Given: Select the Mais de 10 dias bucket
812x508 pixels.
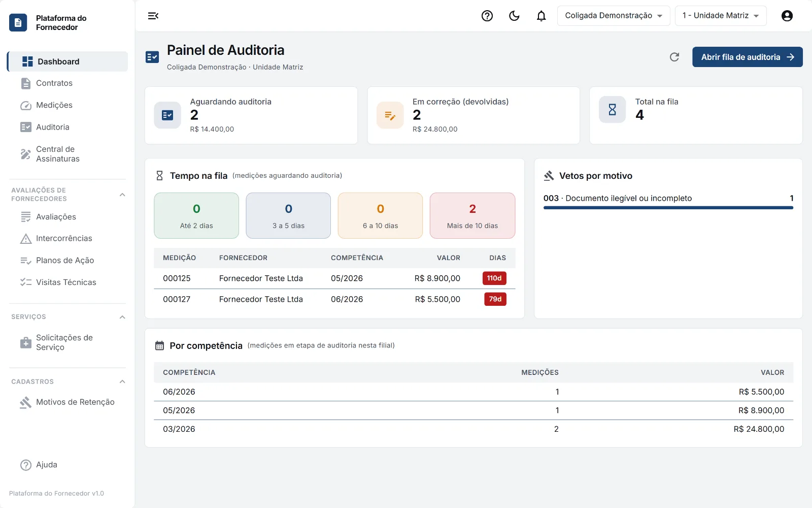Looking at the screenshot, I should pos(472,215).
